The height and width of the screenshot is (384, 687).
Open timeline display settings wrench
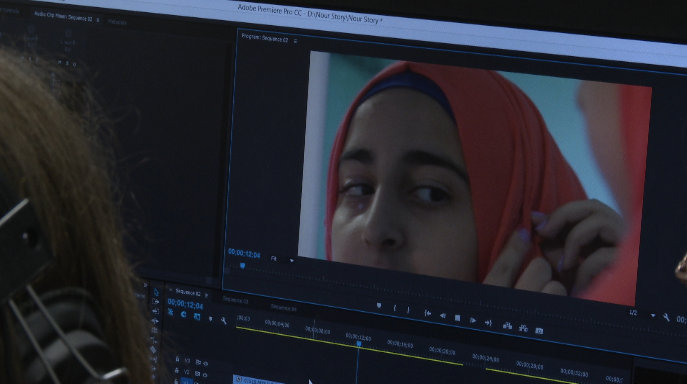click(223, 321)
